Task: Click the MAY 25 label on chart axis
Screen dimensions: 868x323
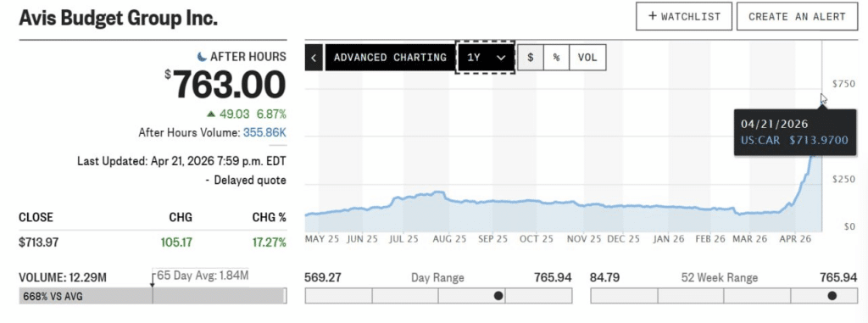Action: point(323,239)
